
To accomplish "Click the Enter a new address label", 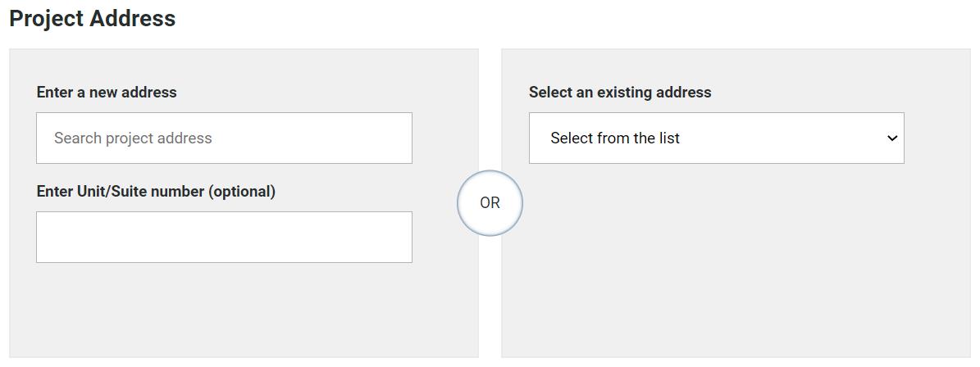I will (107, 93).
